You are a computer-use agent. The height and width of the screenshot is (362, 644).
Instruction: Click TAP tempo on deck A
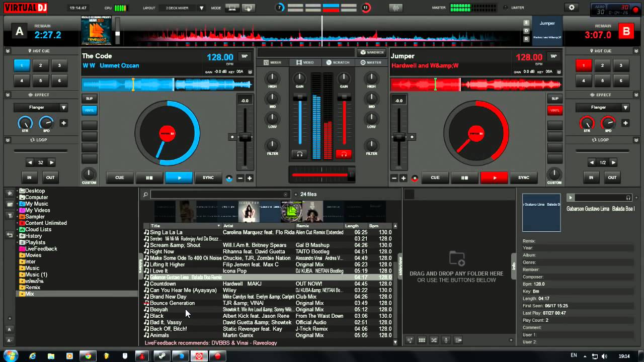pyautogui.click(x=245, y=56)
